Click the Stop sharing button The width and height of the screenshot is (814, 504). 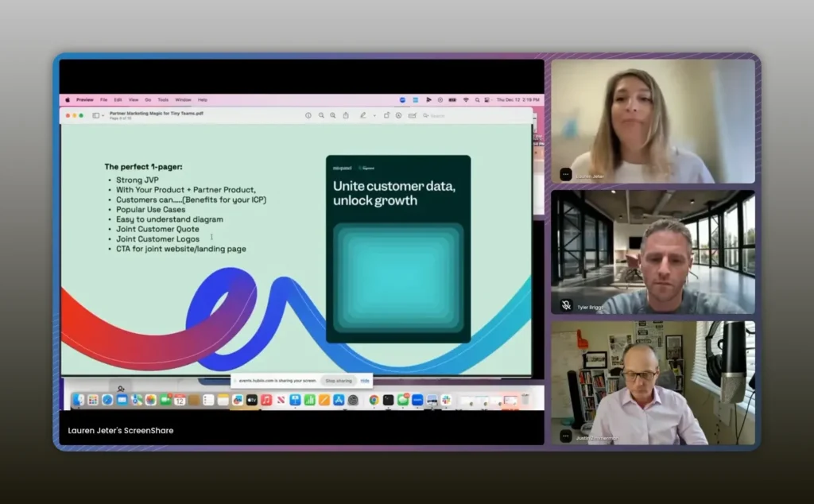339,381
